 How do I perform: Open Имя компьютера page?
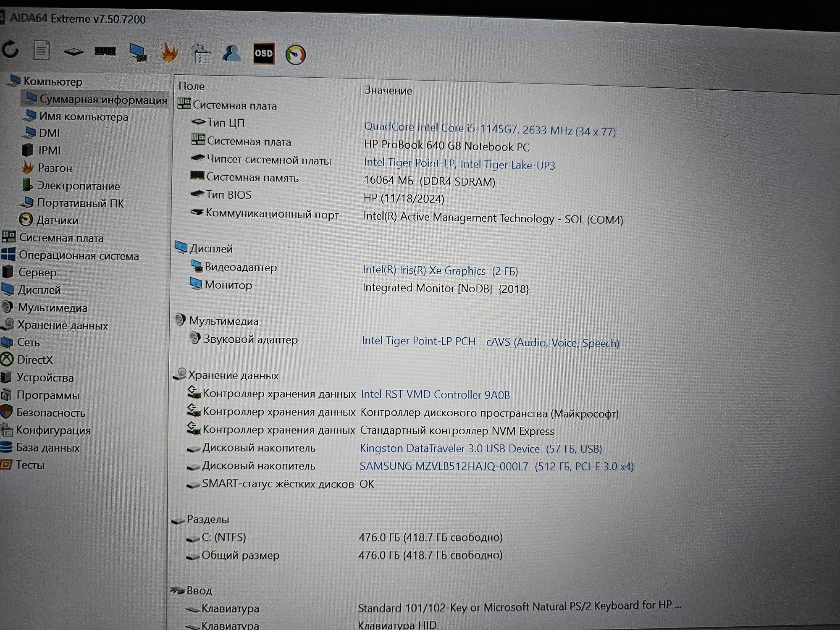coord(84,116)
